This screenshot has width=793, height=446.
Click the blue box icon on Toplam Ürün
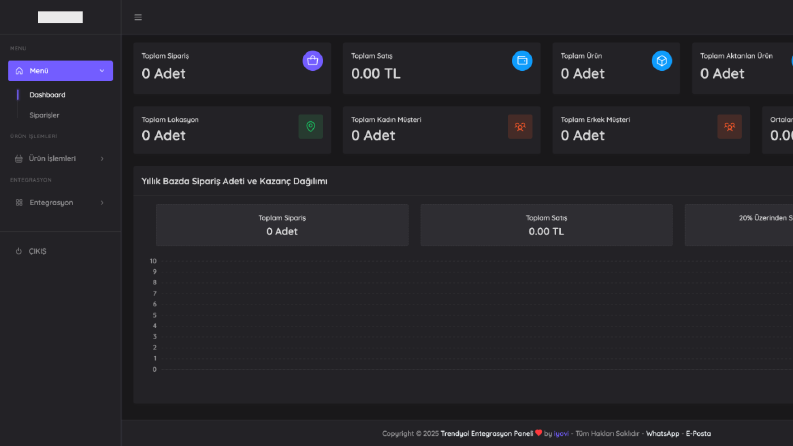pos(662,61)
